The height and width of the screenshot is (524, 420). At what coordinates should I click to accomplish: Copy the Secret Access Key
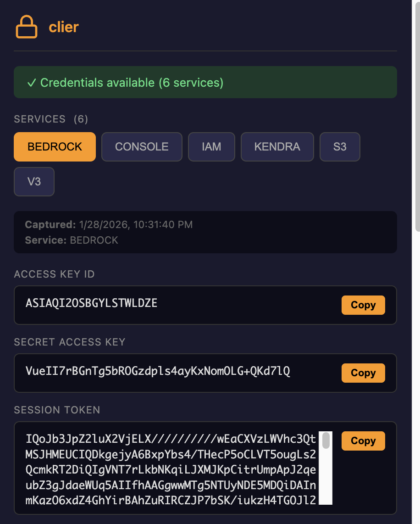tap(363, 373)
